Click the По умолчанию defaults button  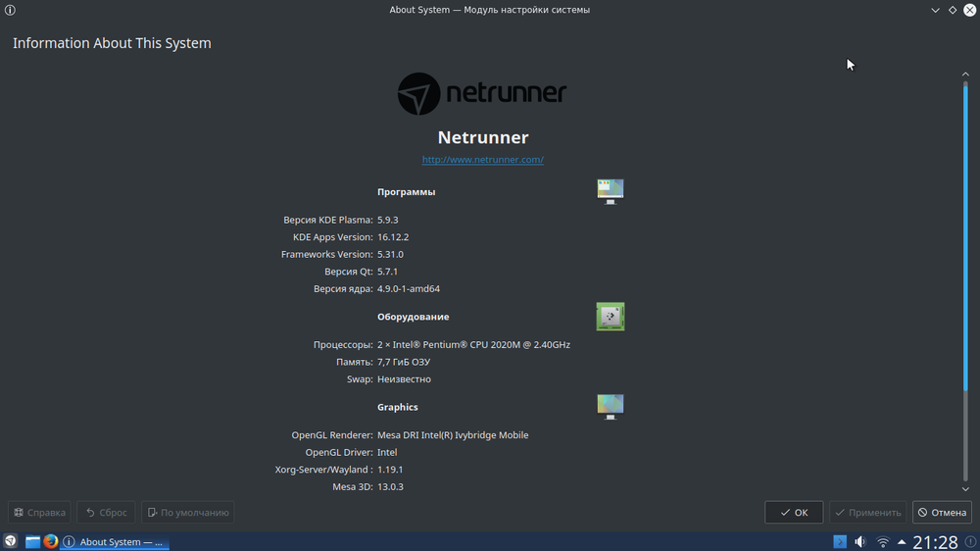(x=187, y=512)
